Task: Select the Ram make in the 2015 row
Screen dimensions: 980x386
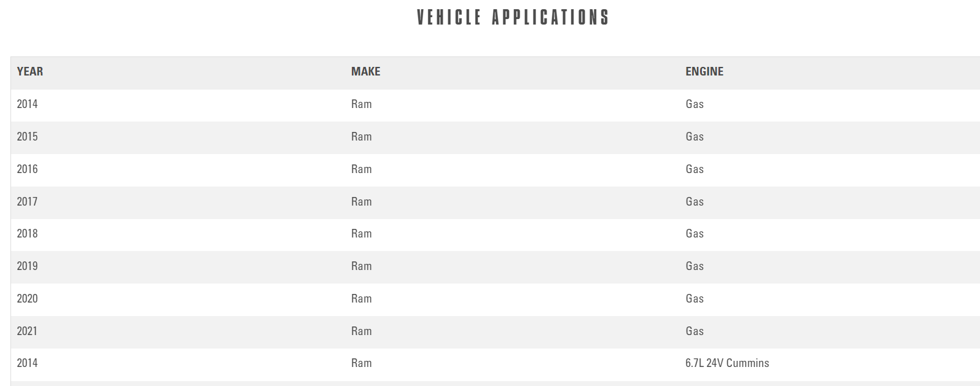Action: 361,137
